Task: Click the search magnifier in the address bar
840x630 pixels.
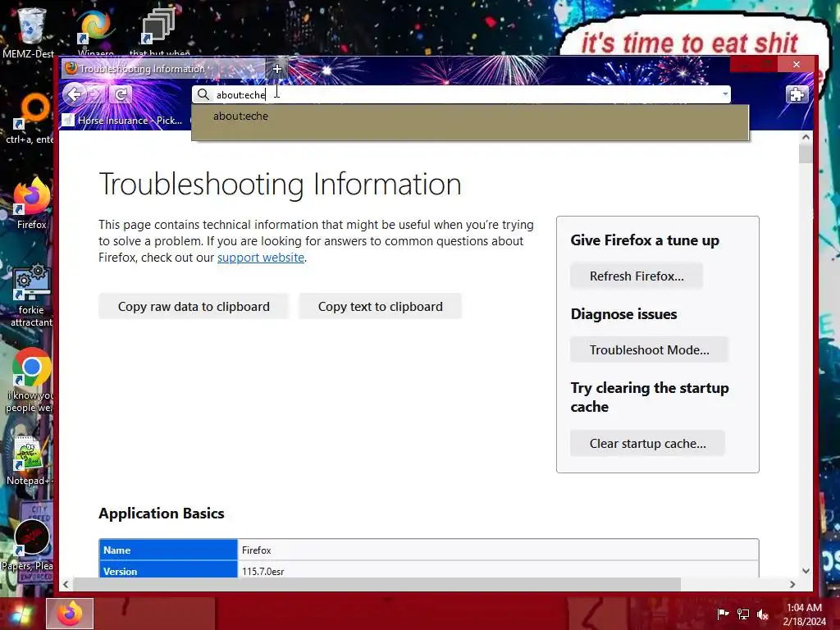Action: pos(203,95)
